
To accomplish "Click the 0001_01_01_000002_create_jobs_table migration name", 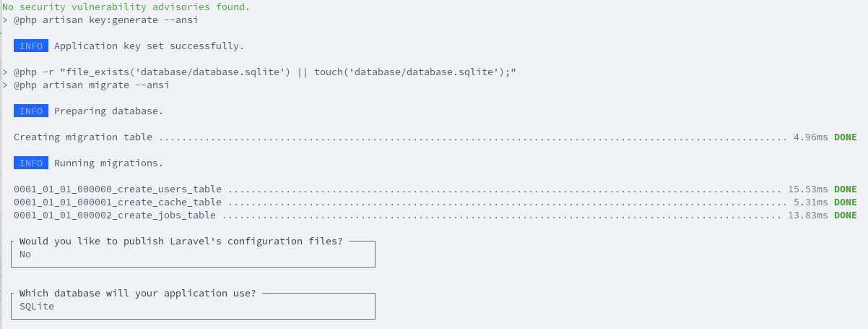I will coord(115,215).
